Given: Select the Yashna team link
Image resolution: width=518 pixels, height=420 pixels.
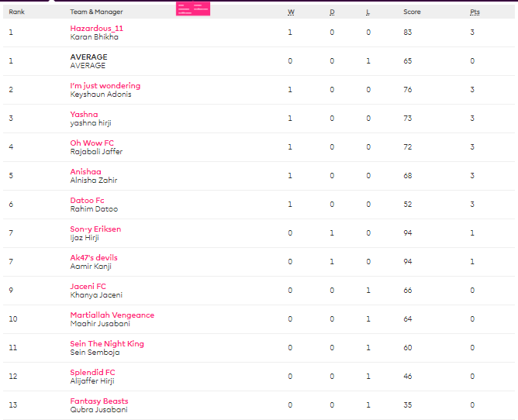Looking at the screenshot, I should click(x=84, y=114).
